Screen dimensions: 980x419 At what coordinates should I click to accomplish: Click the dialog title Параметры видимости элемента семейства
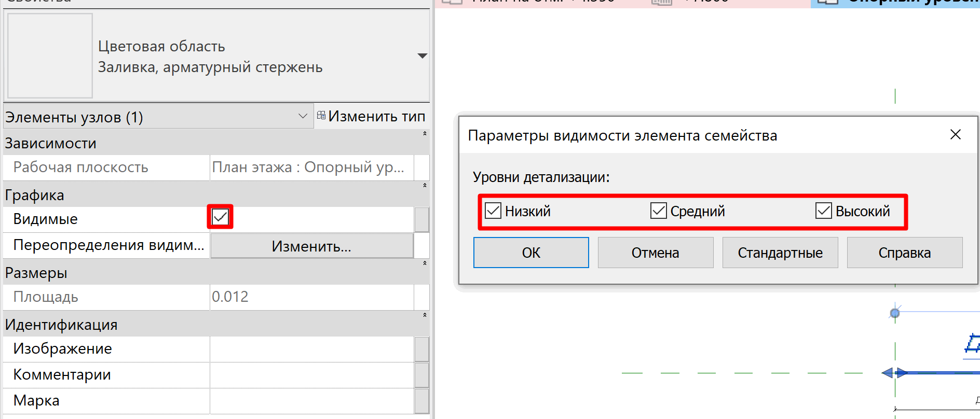coord(622,136)
